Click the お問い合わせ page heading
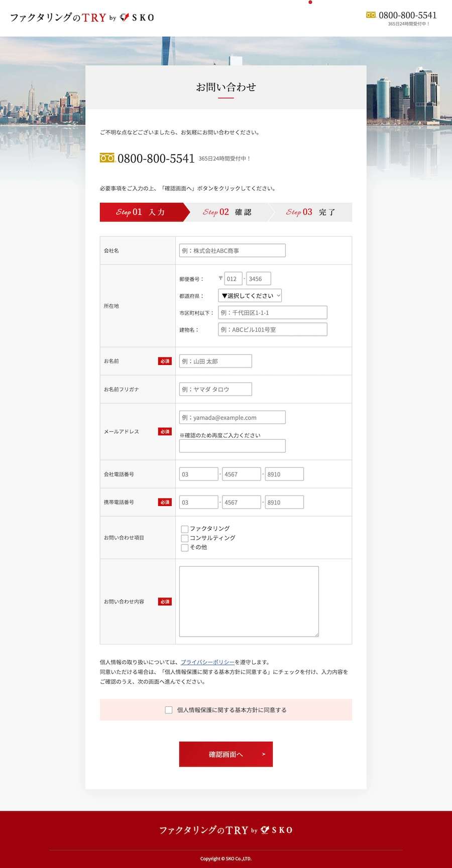This screenshot has height=868, width=452. coord(226,87)
